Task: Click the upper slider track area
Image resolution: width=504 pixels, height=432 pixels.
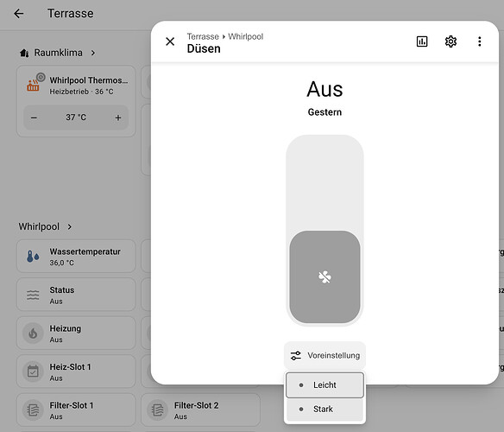Action: click(x=324, y=183)
